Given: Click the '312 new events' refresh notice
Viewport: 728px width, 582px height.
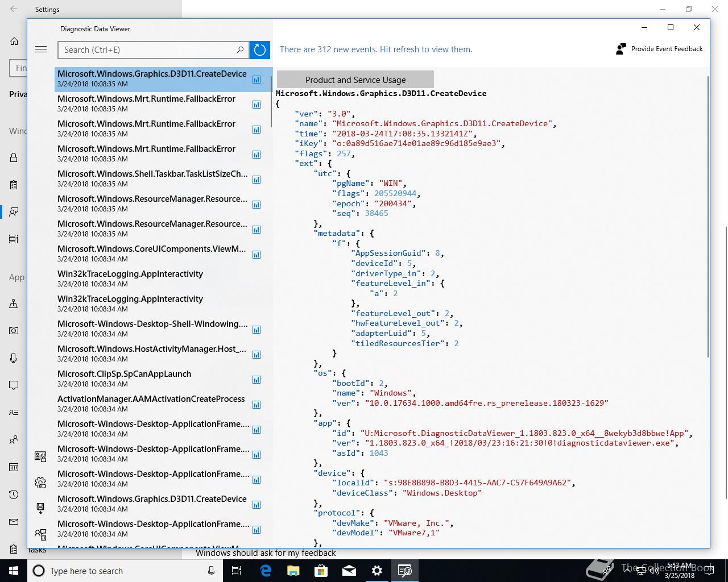Looking at the screenshot, I should [x=376, y=49].
